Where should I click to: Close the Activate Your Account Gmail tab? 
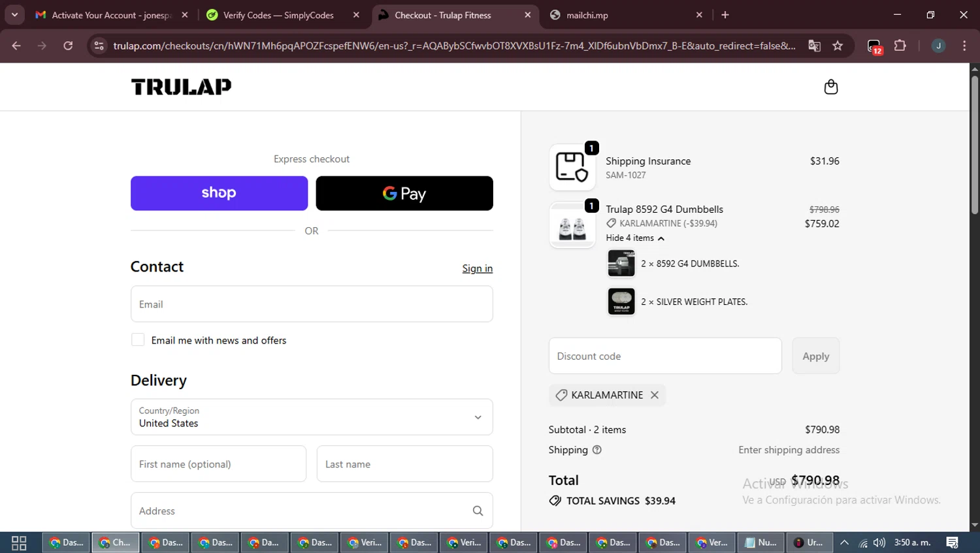[185, 15]
